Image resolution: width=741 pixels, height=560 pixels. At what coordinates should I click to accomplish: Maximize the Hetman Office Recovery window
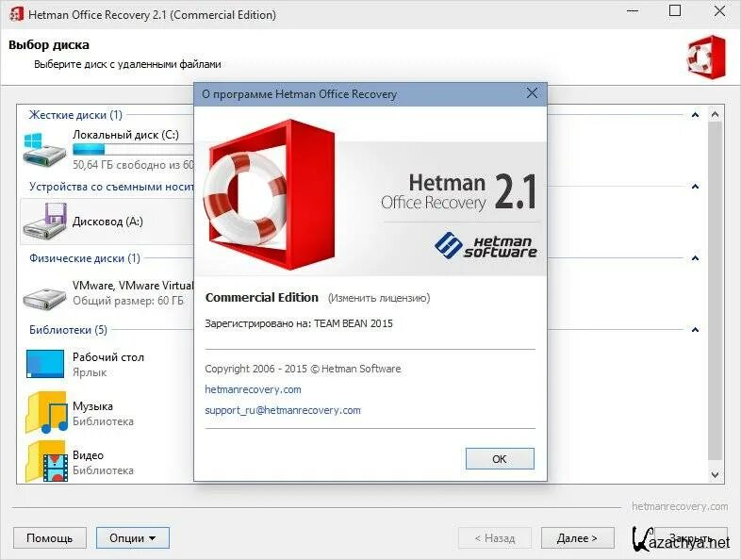pos(675,11)
